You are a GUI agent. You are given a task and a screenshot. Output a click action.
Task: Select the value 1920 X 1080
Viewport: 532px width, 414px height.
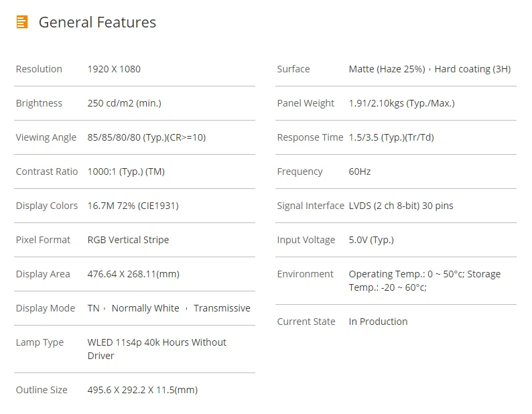114,69
